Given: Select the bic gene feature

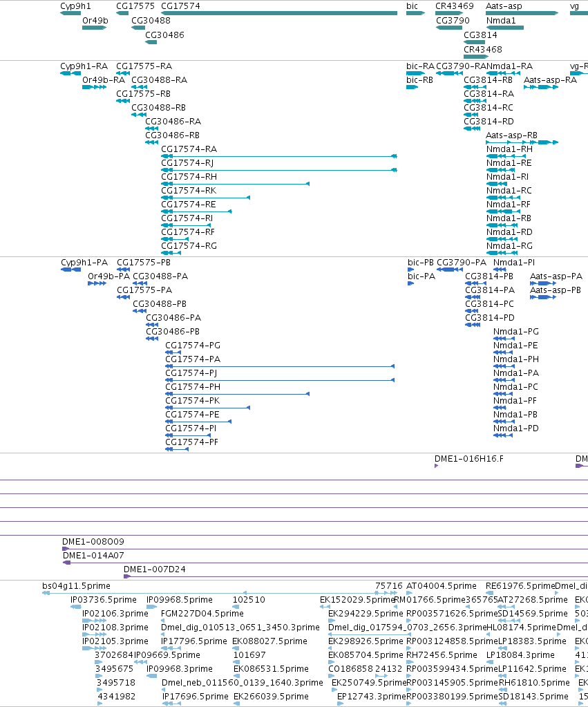Looking at the screenshot, I should tap(415, 13).
